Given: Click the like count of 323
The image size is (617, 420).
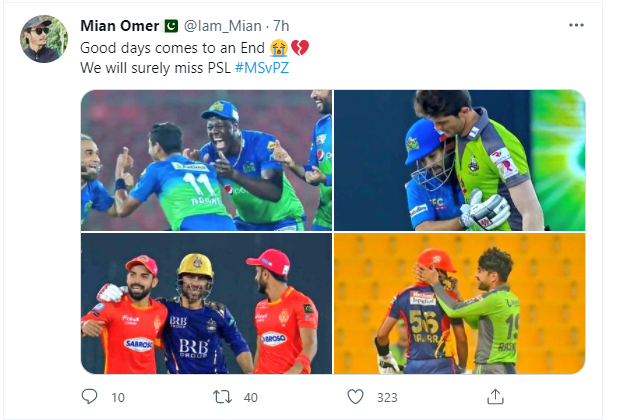Looking at the screenshot, I should 387,397.
